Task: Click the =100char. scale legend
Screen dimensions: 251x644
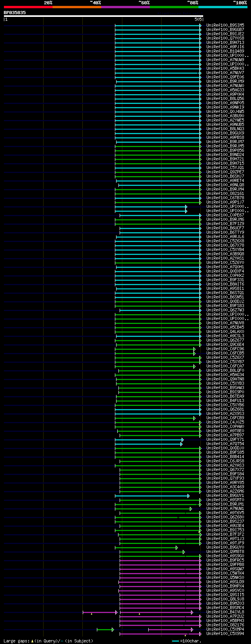Action: point(187,641)
